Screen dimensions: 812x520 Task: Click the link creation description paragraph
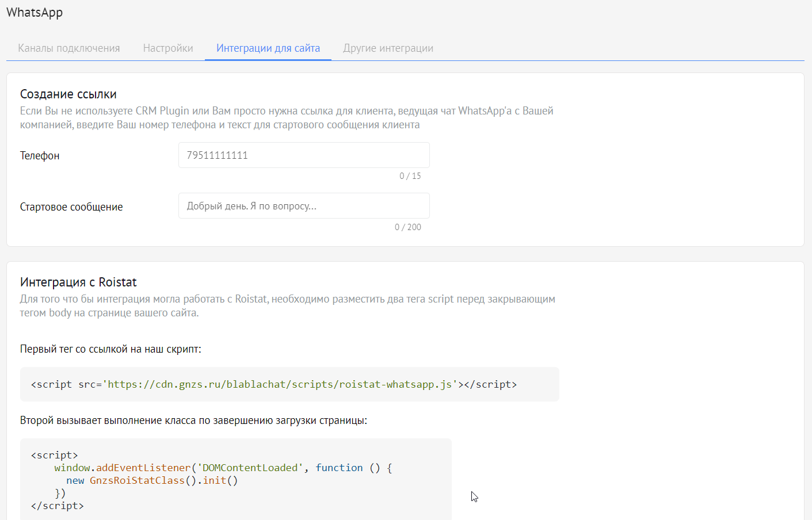pyautogui.click(x=287, y=118)
